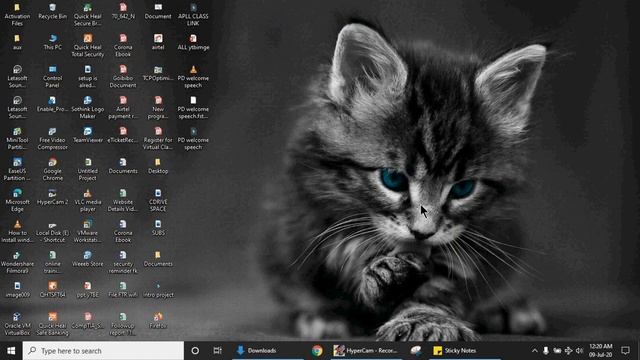The height and width of the screenshot is (360, 640).
Task: Open This PC desktop icon
Action: coord(52,42)
